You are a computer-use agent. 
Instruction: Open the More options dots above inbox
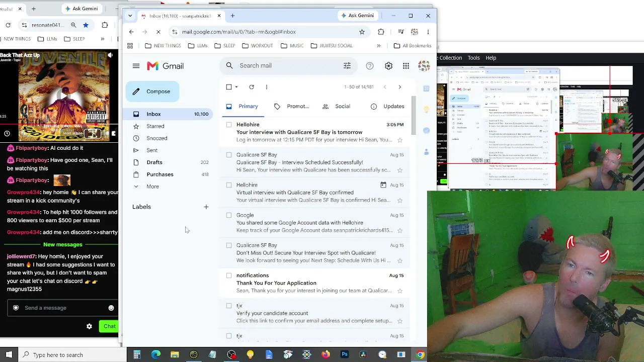pyautogui.click(x=267, y=87)
